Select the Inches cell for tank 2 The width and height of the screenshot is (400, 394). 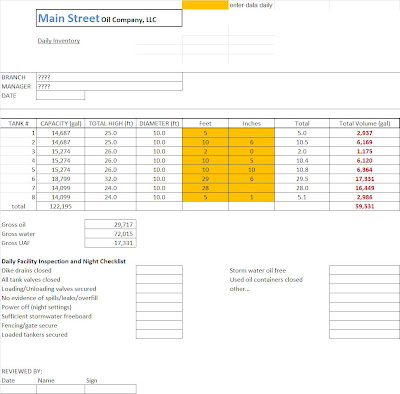tap(252, 142)
